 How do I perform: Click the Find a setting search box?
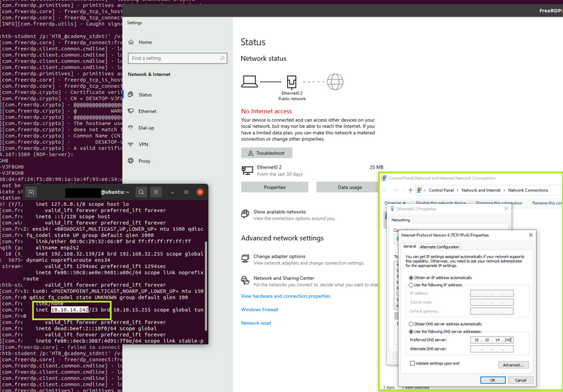tap(177, 58)
